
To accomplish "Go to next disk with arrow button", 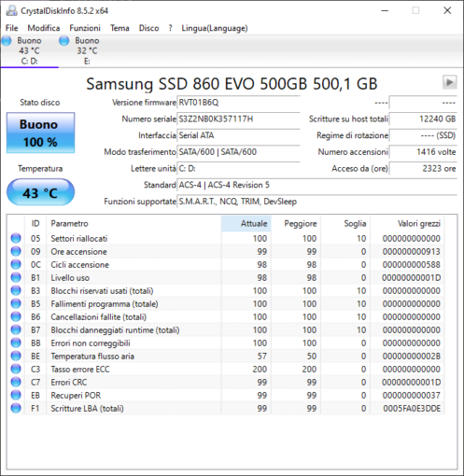I will pos(449,83).
